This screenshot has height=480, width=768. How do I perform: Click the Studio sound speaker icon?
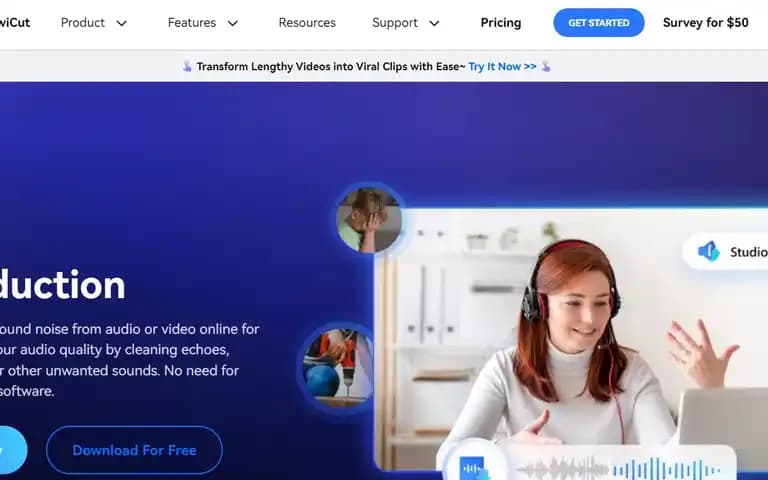(x=708, y=251)
